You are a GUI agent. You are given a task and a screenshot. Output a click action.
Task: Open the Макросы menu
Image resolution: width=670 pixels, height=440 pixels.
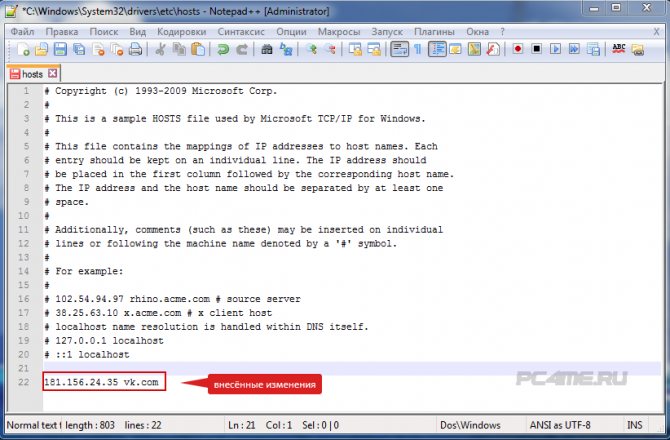pyautogui.click(x=339, y=32)
